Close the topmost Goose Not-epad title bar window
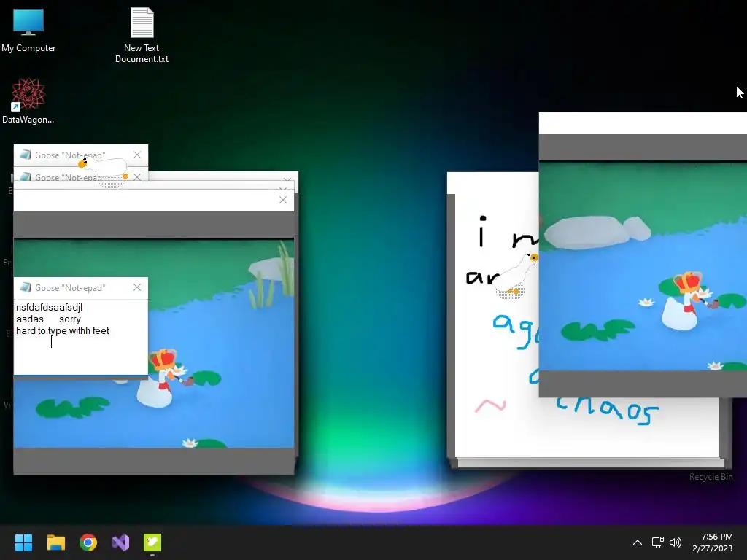747x560 pixels. pos(137,155)
